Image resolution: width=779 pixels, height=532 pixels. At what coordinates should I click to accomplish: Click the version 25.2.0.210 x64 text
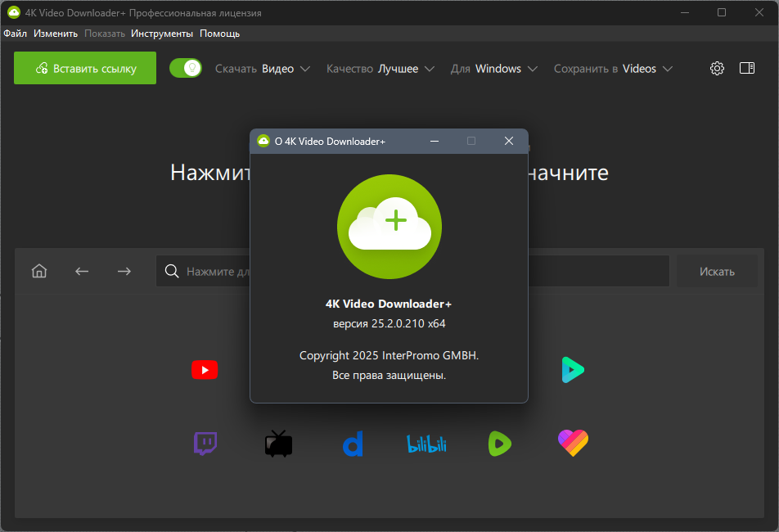click(x=389, y=323)
